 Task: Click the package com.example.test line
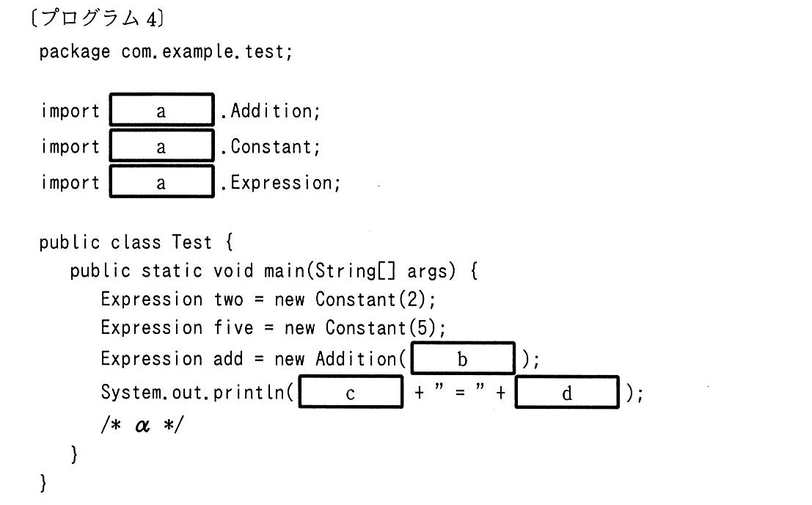[x=166, y=51]
